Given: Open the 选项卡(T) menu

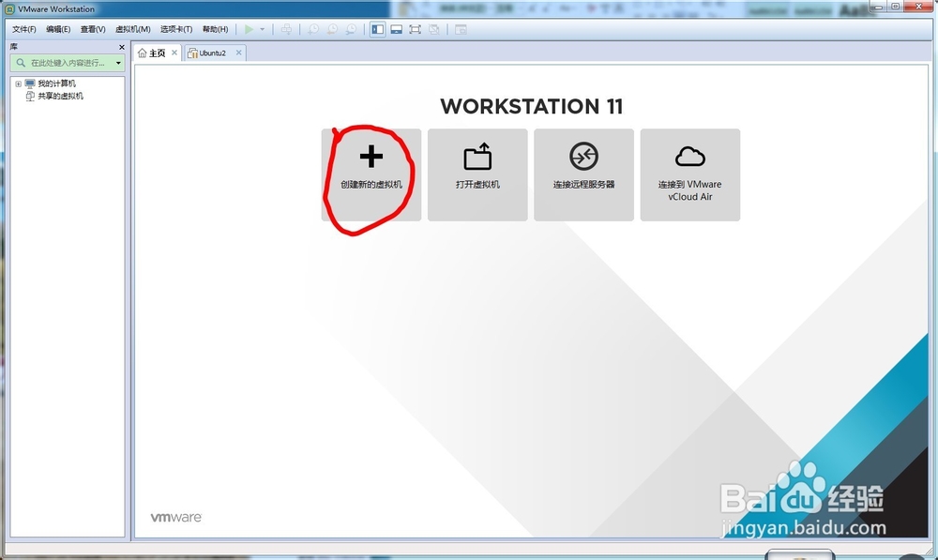Looking at the screenshot, I should [176, 29].
